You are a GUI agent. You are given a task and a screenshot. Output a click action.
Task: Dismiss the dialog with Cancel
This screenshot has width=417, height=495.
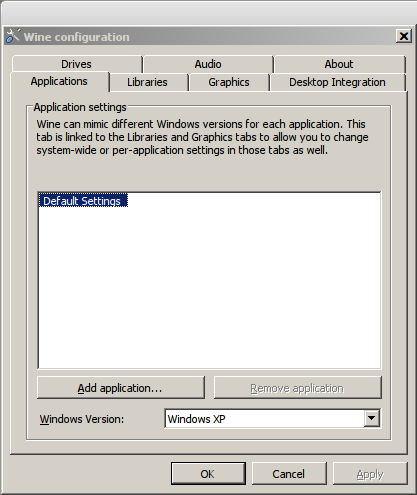point(289,474)
